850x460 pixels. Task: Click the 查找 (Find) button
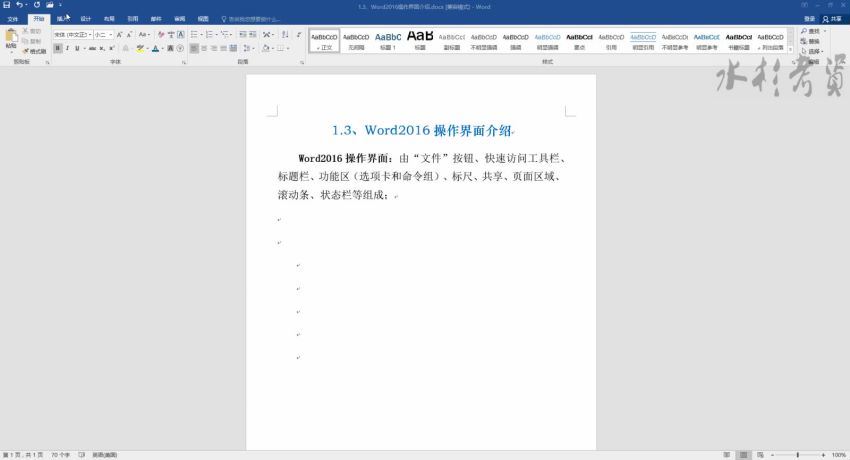(x=810, y=31)
